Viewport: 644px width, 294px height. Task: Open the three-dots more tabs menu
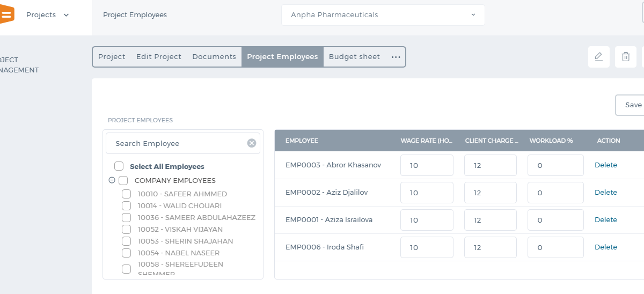(x=396, y=57)
